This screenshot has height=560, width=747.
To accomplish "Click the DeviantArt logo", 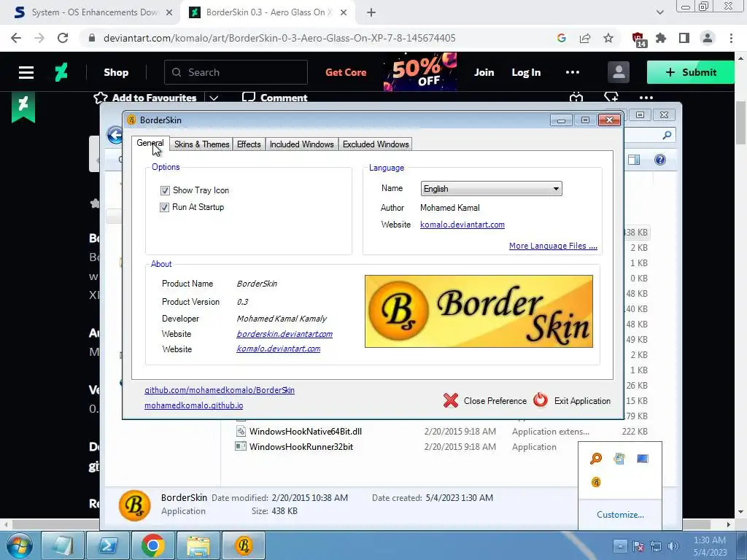I will click(x=61, y=72).
